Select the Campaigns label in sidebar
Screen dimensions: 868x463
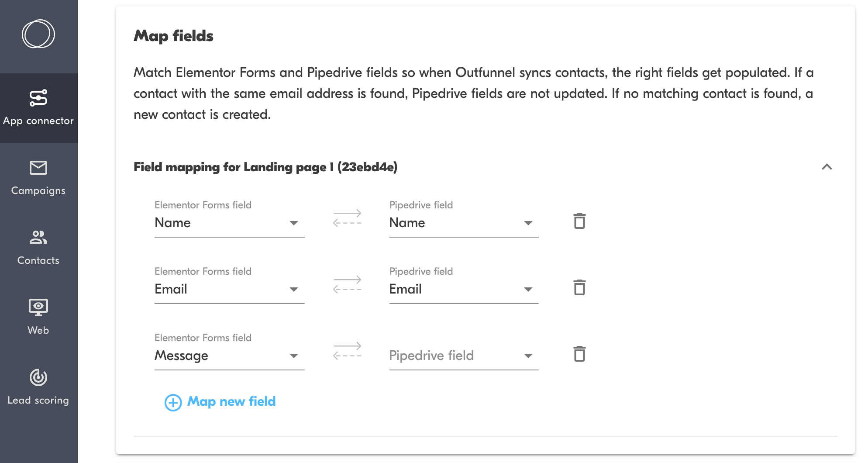(x=38, y=191)
